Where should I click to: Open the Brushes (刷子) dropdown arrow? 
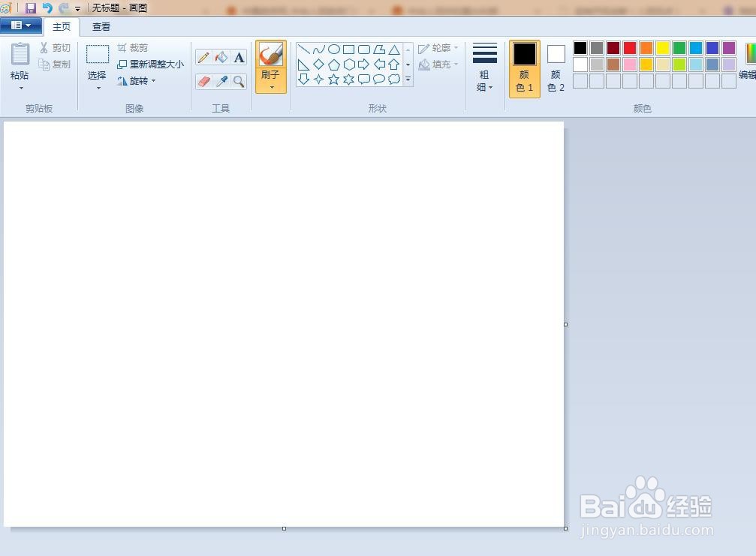coord(272,87)
